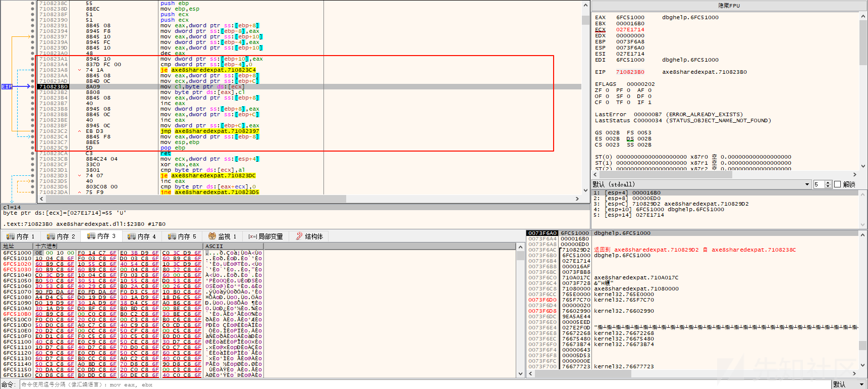This screenshot has height=389, width=868.
Task: Click disassembly horizontal scroll left arrow
Action: tap(42, 199)
